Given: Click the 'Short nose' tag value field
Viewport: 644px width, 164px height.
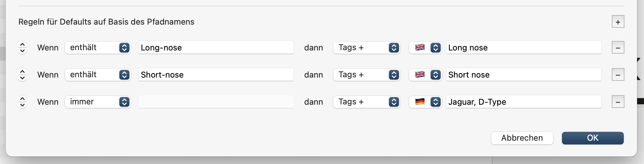Looking at the screenshot, I should (x=523, y=75).
